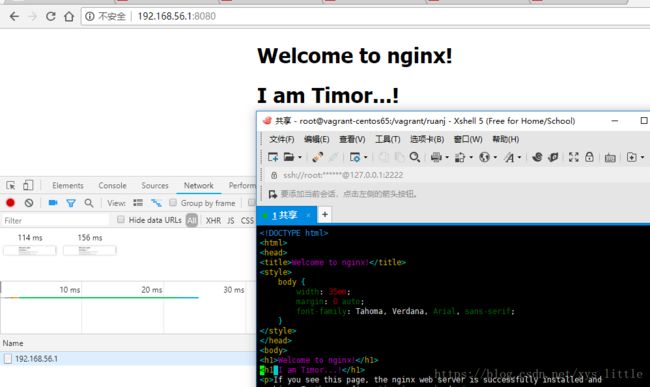Click the Xshell font icon
The height and width of the screenshot is (387, 650).
509,157
